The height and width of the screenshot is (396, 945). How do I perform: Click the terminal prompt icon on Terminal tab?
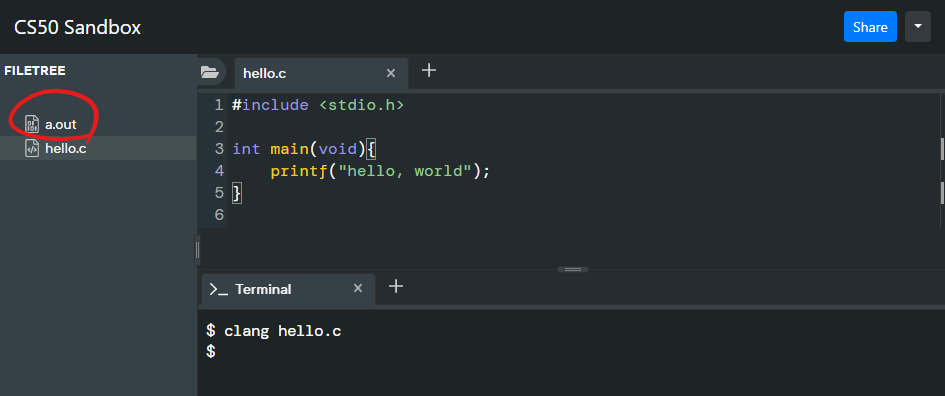(x=218, y=289)
